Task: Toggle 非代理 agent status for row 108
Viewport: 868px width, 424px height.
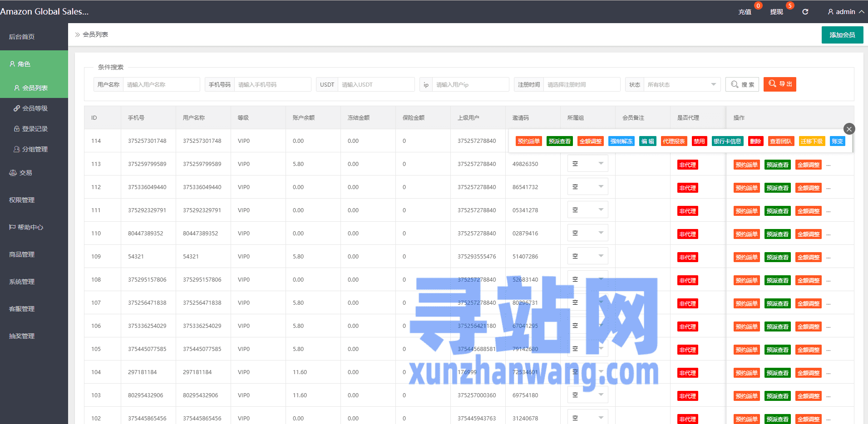Action: click(x=688, y=281)
